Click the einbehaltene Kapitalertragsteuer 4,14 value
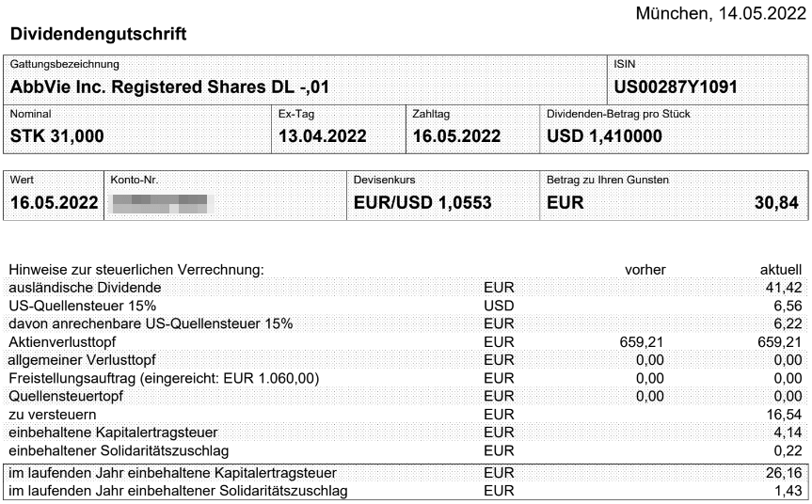 pyautogui.click(x=788, y=433)
